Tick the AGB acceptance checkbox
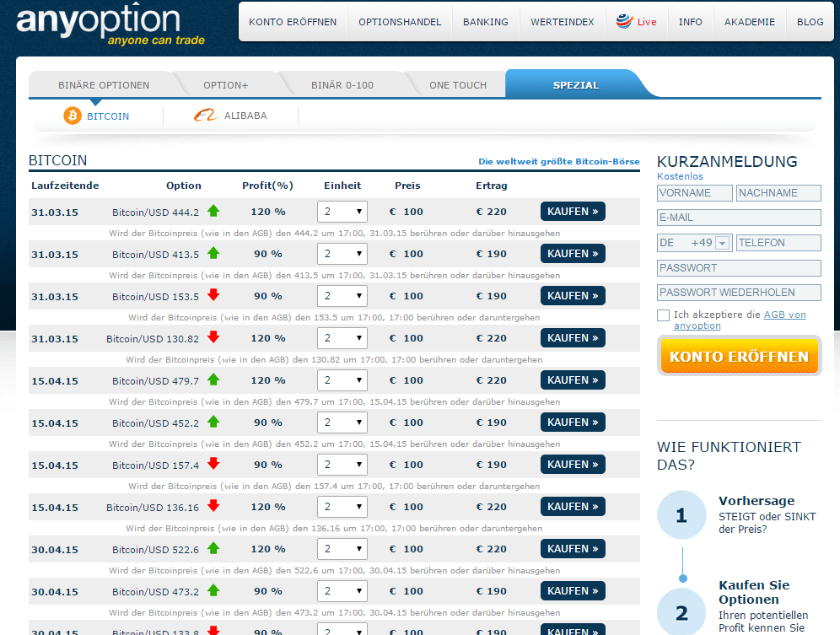The image size is (840, 635). coord(663,315)
